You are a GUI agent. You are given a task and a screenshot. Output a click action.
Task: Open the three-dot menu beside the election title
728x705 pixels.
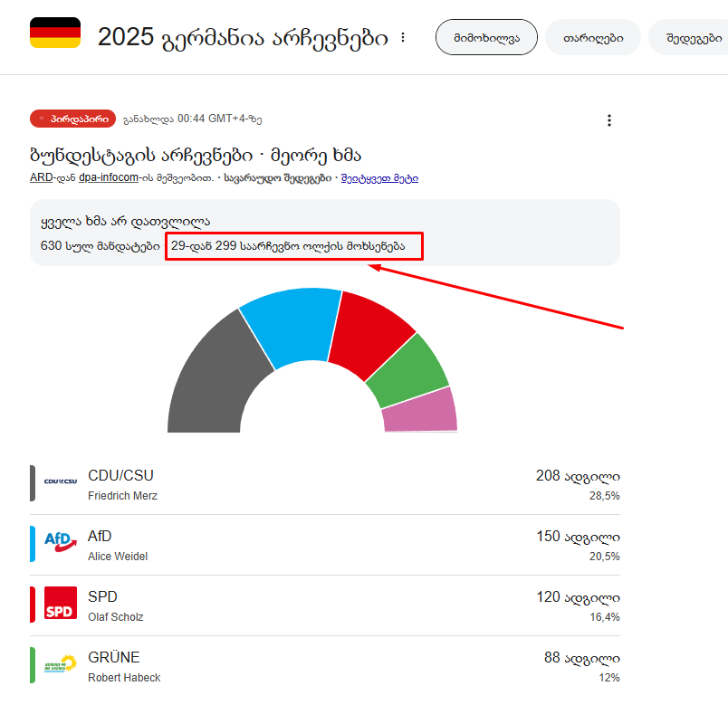coord(403,37)
